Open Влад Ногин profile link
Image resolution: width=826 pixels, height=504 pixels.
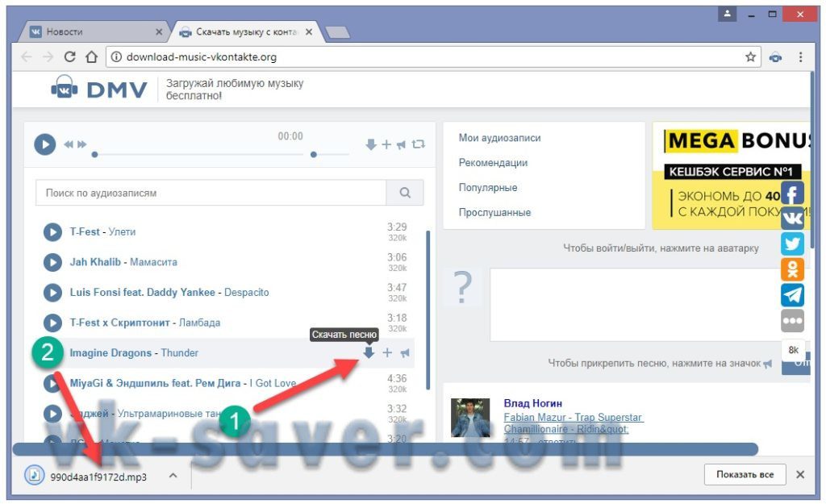pyautogui.click(x=532, y=403)
